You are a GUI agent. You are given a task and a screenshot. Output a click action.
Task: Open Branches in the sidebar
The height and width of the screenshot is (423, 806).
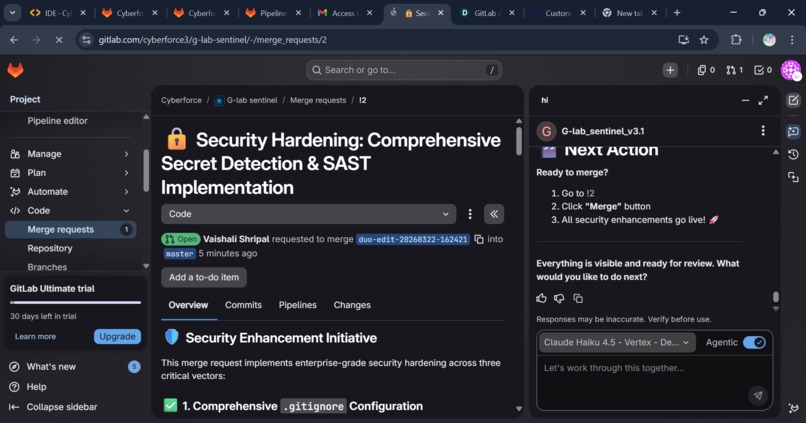(47, 267)
